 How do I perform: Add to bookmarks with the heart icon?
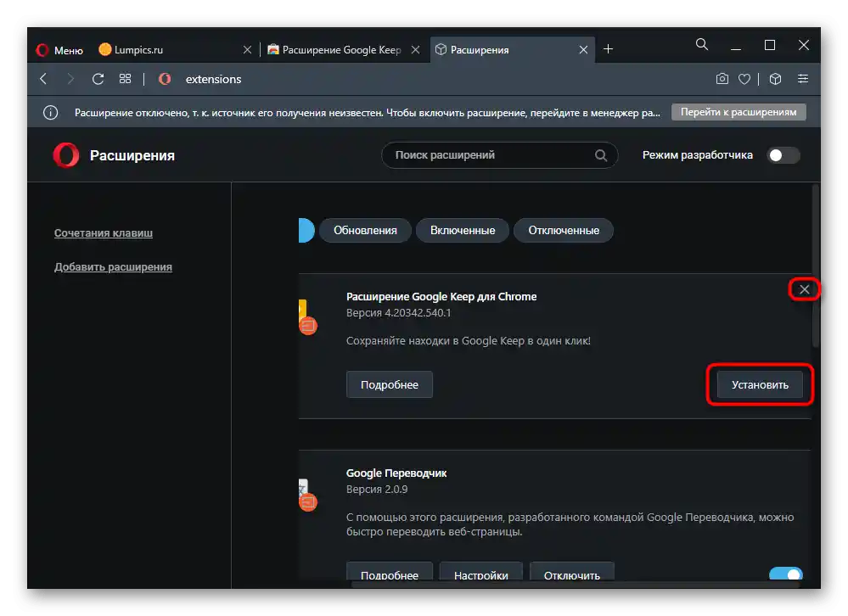coord(744,79)
